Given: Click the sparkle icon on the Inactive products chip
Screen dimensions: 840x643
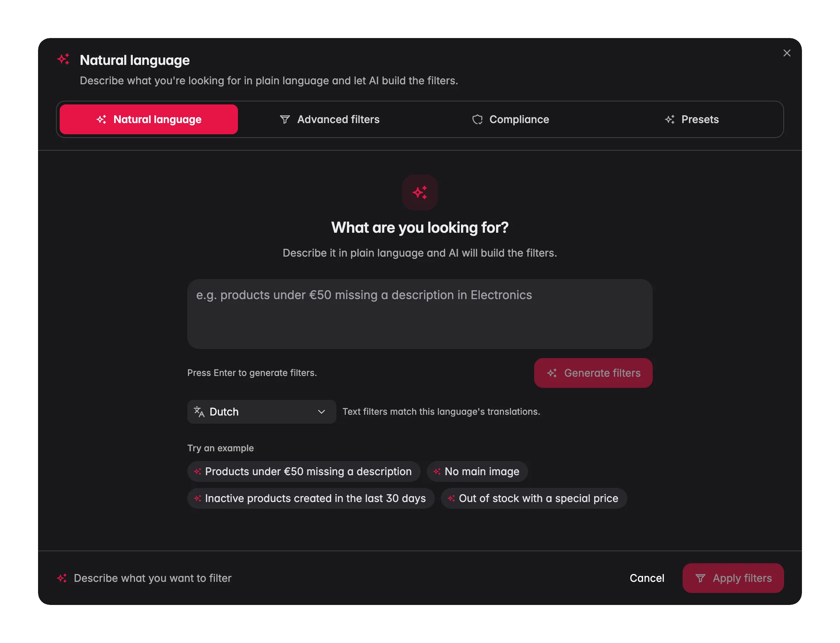Looking at the screenshot, I should (197, 498).
